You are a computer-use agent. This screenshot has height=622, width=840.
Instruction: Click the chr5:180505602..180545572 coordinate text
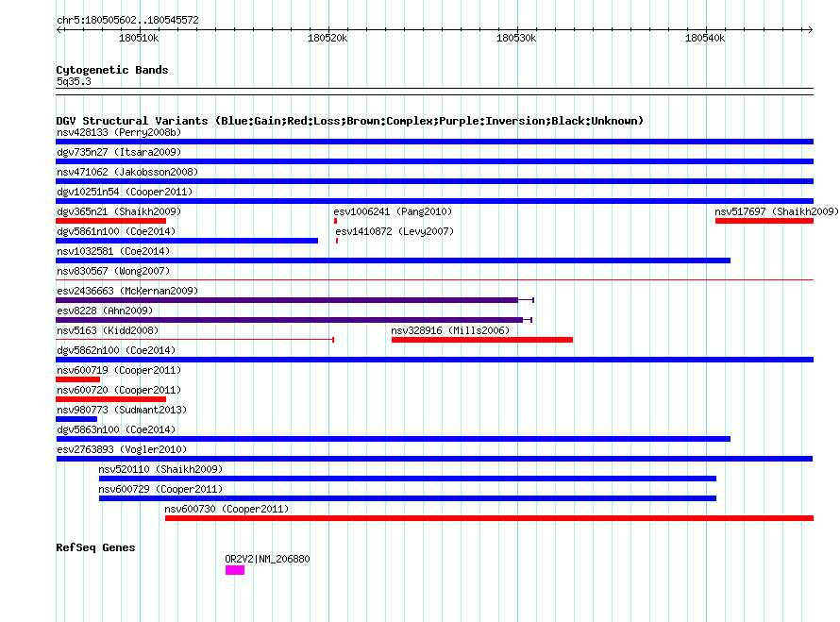point(127,20)
